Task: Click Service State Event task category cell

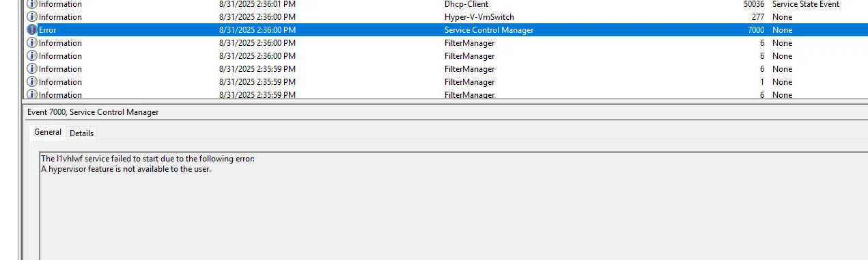Action: click(x=806, y=4)
